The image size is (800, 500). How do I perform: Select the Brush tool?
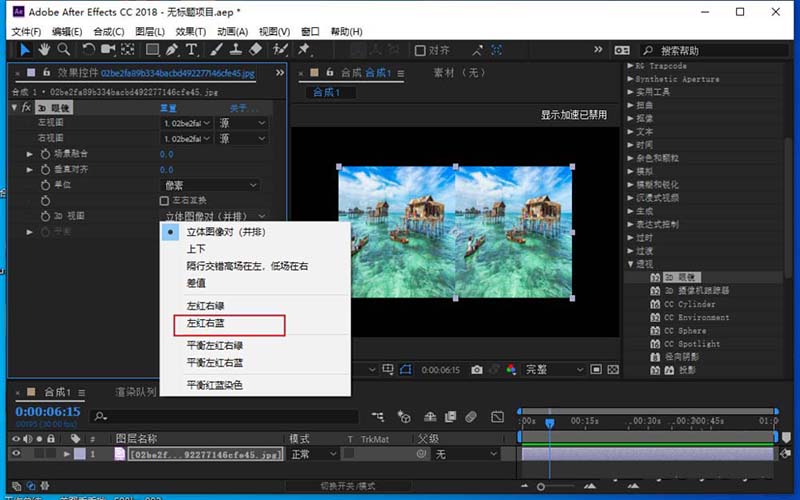216,49
